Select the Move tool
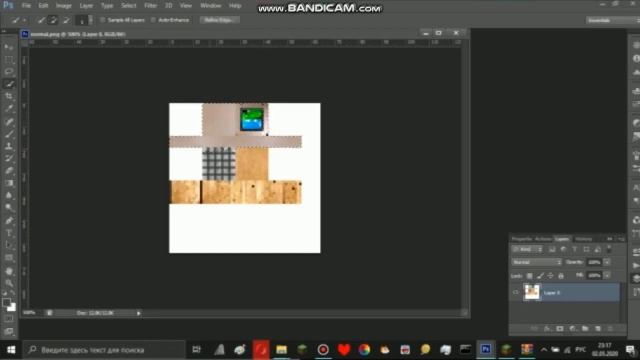The image size is (640, 360). 9,47
